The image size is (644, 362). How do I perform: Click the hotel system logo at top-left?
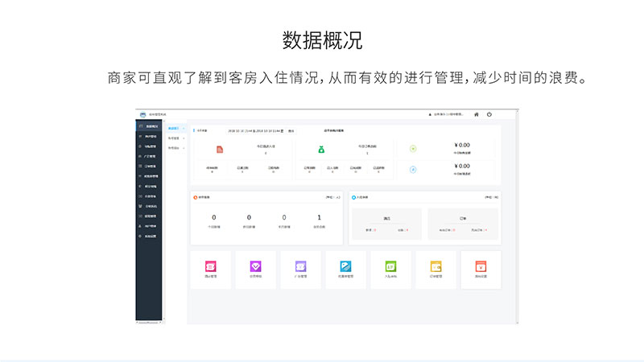tap(142, 114)
